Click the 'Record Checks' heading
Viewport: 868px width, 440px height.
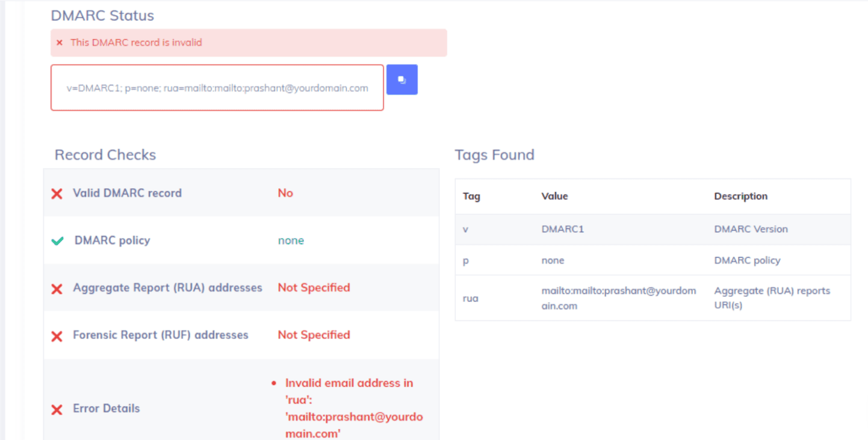click(105, 155)
